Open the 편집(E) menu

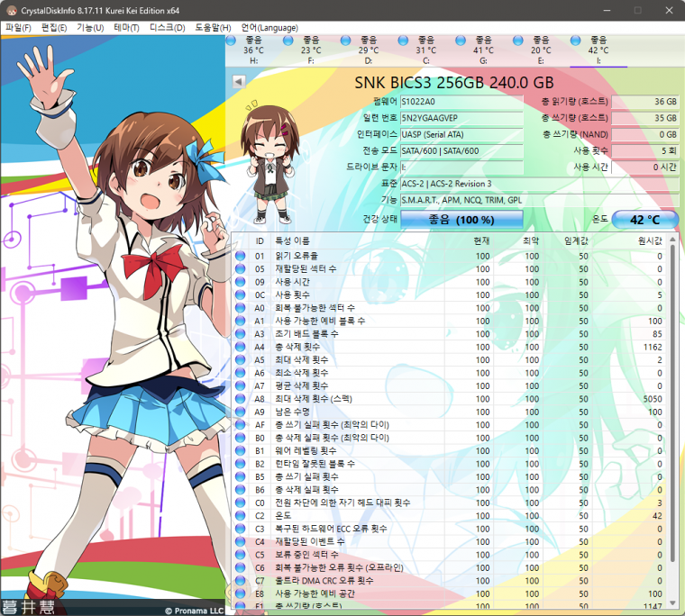tap(54, 28)
